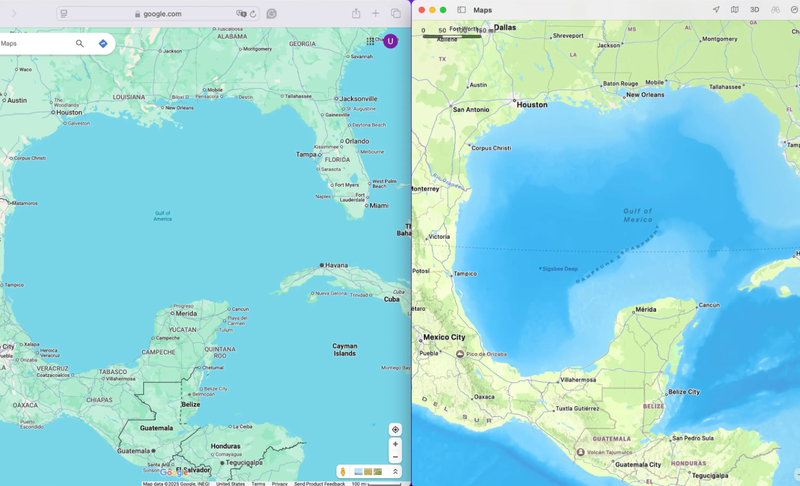
Task: Open Safari tab overview
Action: pyautogui.click(x=396, y=14)
